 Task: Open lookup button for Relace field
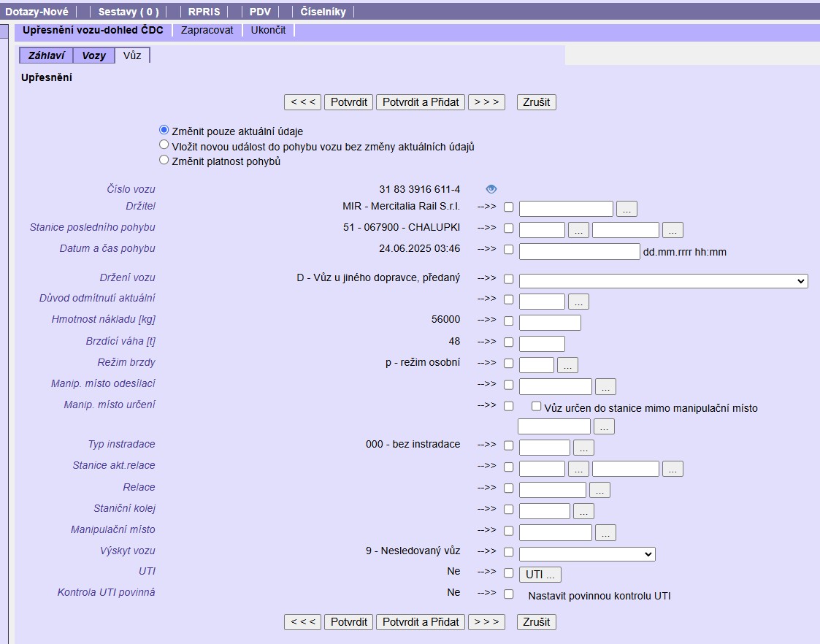click(599, 490)
